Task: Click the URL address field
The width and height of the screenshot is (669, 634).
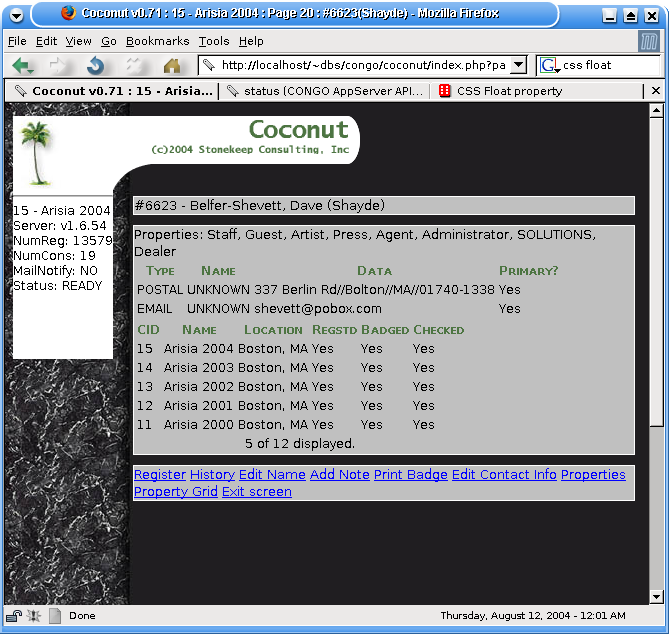Action: click(x=363, y=65)
